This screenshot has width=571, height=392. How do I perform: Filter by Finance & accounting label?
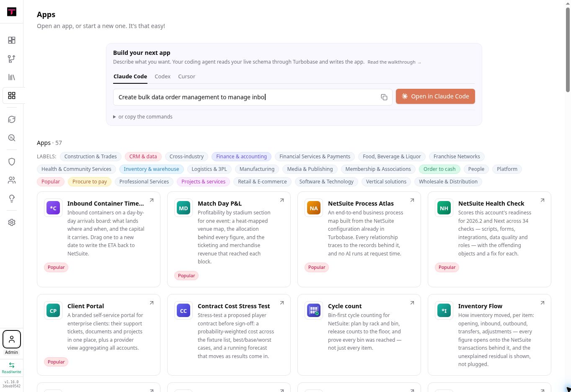(x=241, y=157)
